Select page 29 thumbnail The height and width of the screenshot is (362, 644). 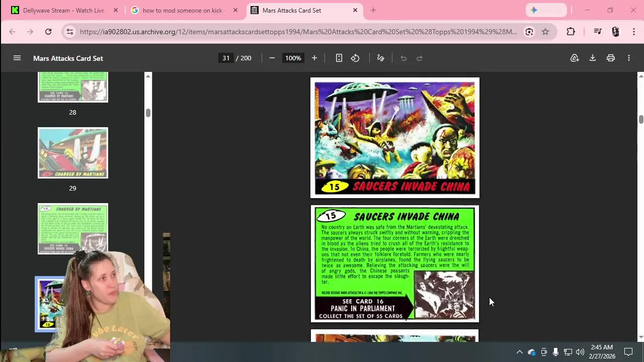pyautogui.click(x=73, y=153)
